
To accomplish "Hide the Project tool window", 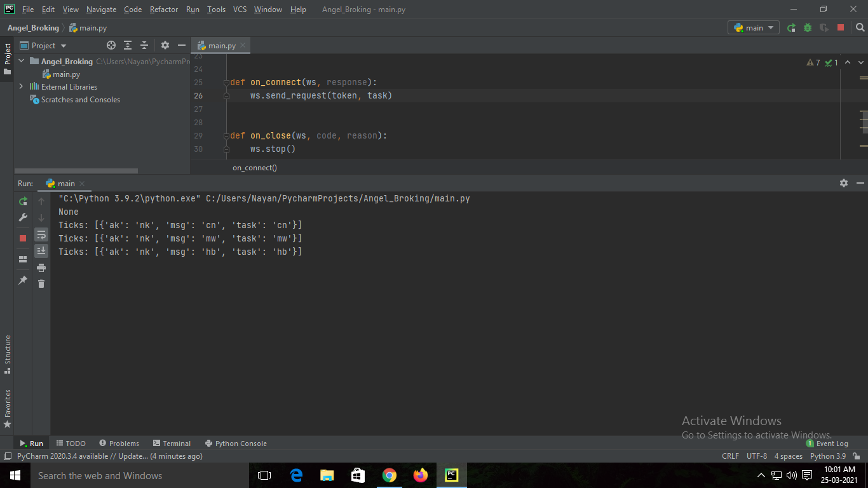I will tap(182, 45).
